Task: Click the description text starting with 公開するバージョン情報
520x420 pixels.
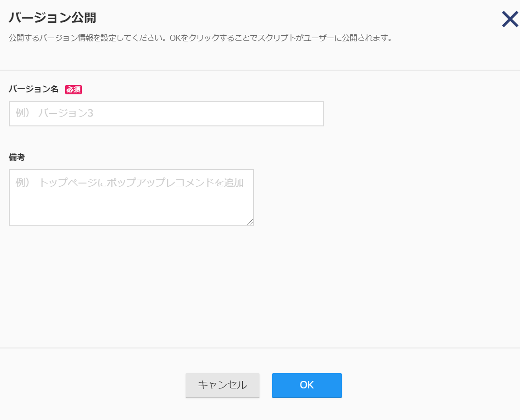Action: pos(200,38)
